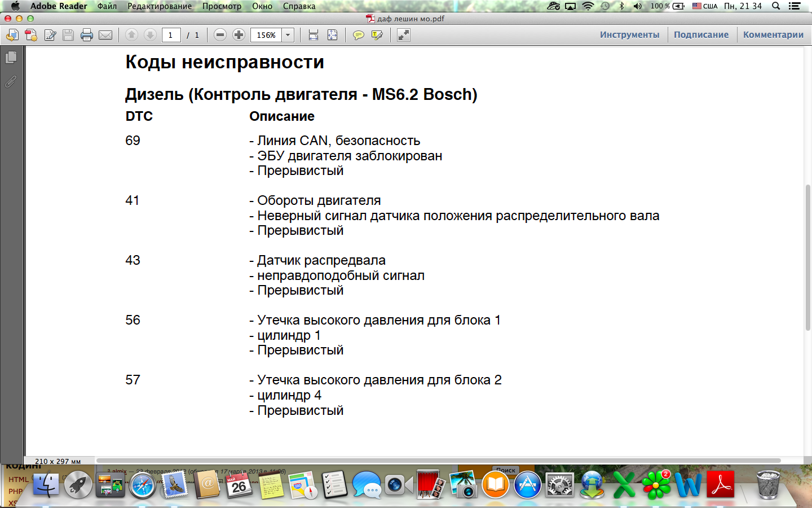The width and height of the screenshot is (812, 508).
Task: Open the Файл menu
Action: (x=107, y=6)
